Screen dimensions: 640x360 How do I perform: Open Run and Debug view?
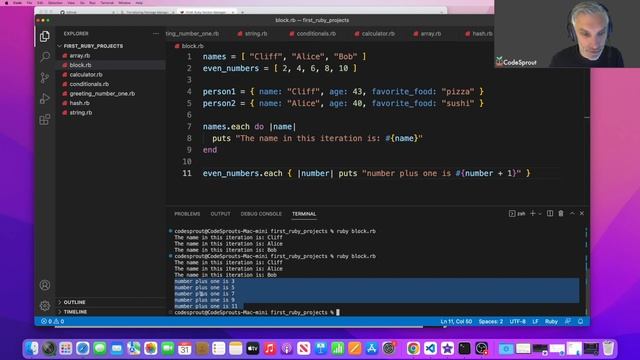[45, 98]
